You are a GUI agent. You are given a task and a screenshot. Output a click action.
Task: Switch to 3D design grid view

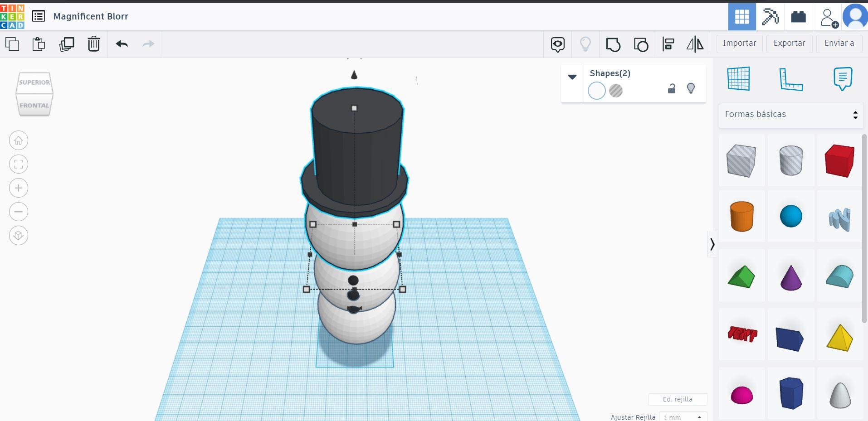742,17
